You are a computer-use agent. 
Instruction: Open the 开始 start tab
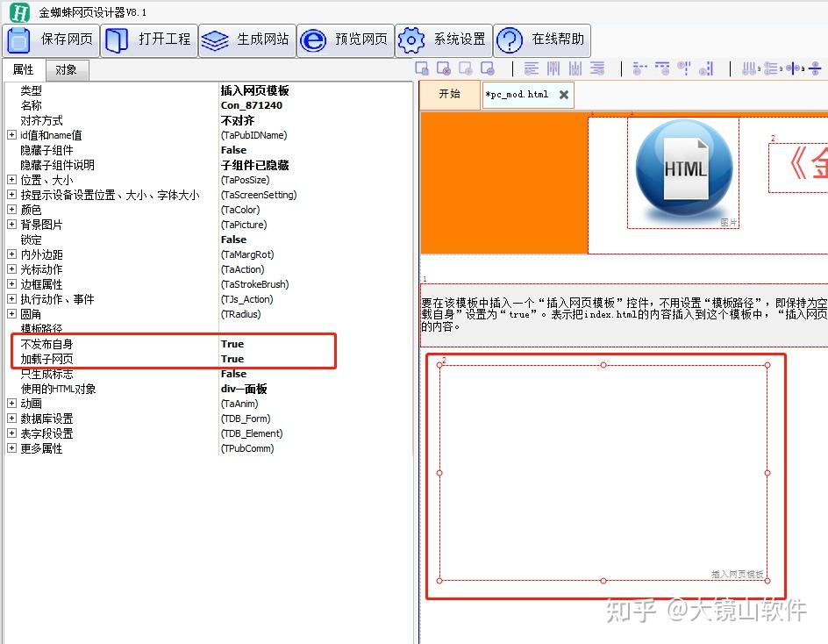[x=449, y=94]
